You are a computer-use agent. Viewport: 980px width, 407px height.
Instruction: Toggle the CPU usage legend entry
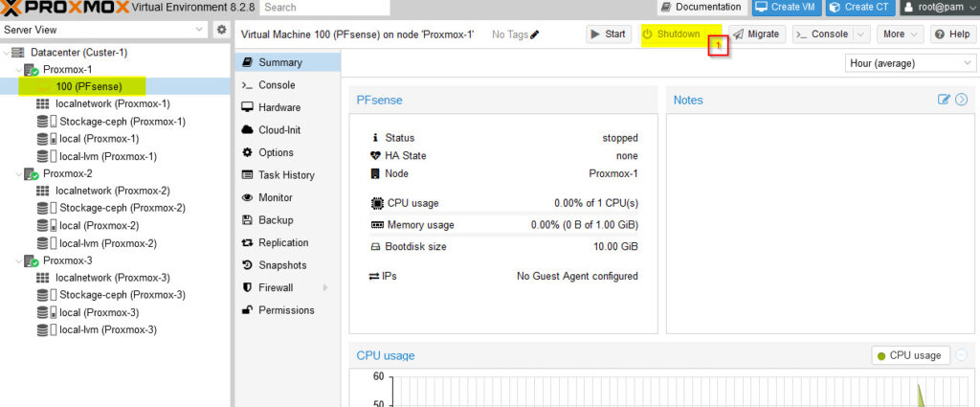[x=911, y=355]
